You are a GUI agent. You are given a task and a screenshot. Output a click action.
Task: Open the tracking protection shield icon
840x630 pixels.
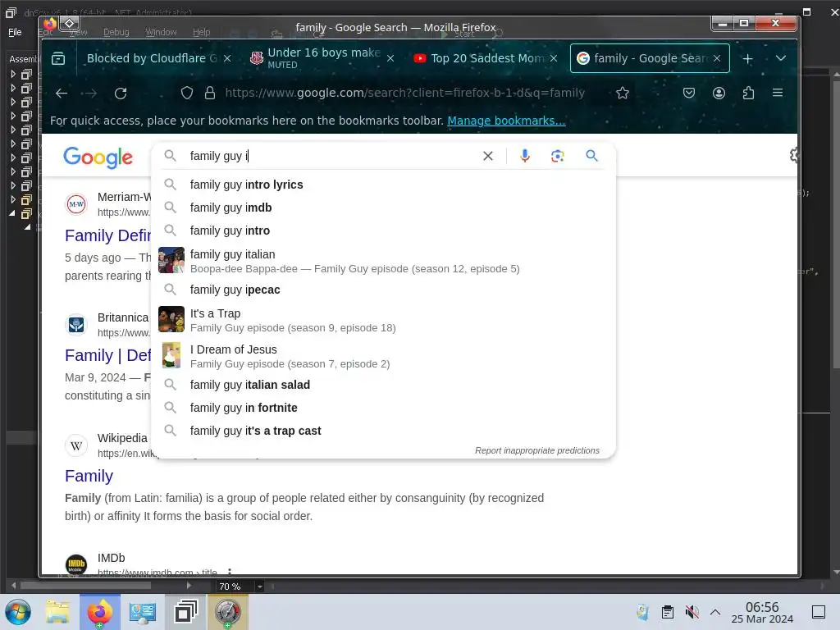tap(186, 94)
